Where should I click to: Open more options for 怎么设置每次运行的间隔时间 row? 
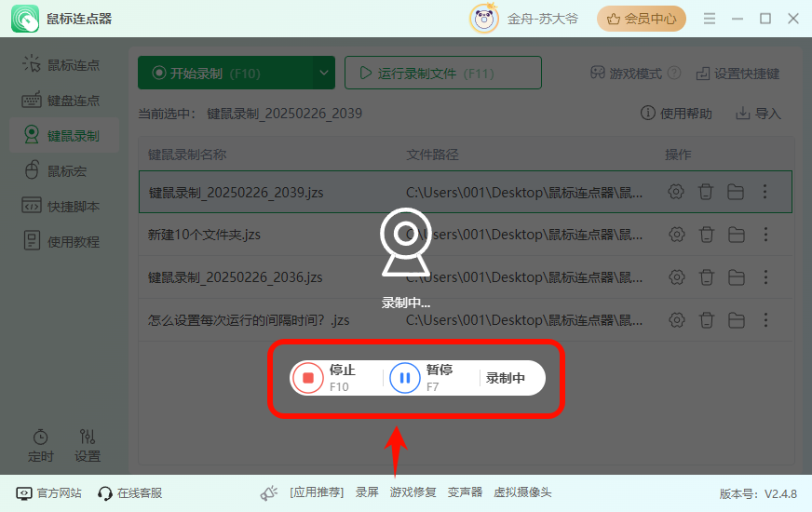click(x=766, y=320)
